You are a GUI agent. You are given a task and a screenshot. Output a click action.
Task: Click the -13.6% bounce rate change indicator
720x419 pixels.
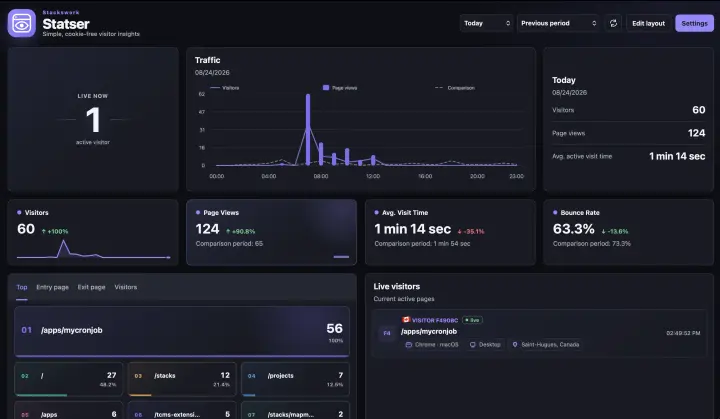click(614, 231)
